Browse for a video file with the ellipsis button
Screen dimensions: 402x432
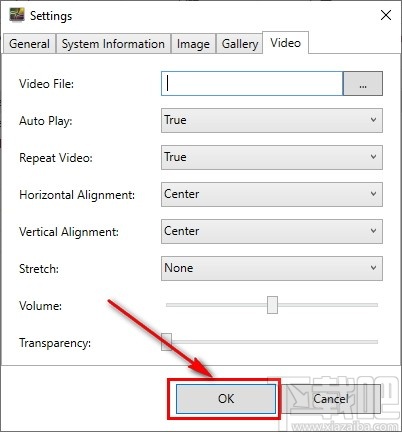[x=363, y=84]
